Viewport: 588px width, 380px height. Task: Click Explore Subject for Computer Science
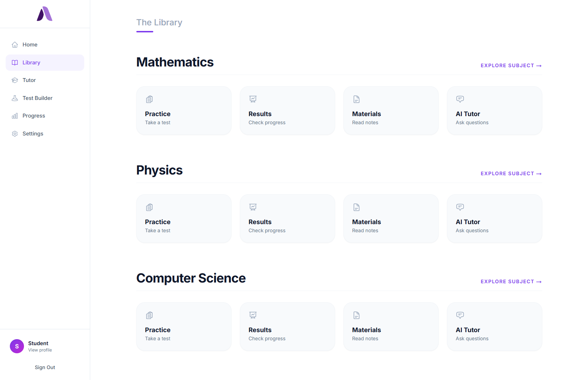click(x=510, y=281)
